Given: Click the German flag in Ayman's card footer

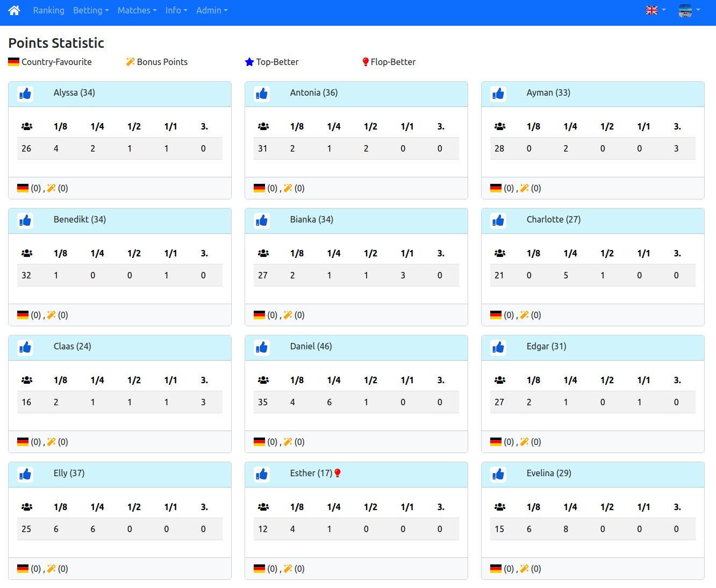Looking at the screenshot, I should point(496,188).
